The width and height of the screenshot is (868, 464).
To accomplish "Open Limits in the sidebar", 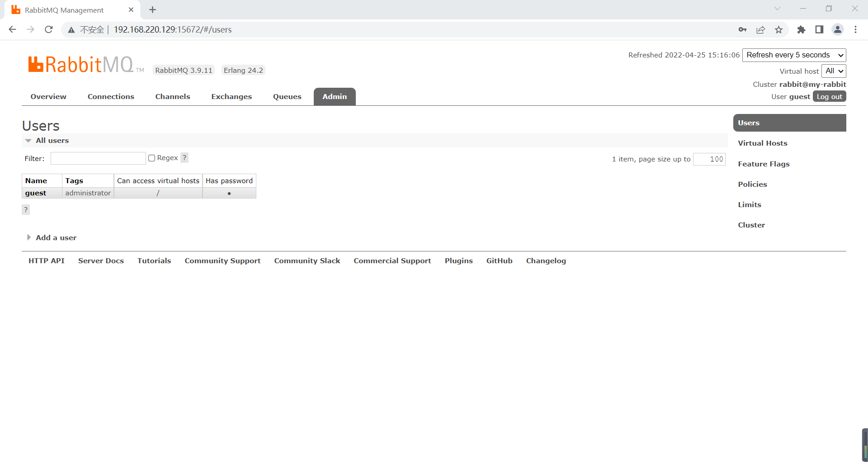I will tap(750, 205).
